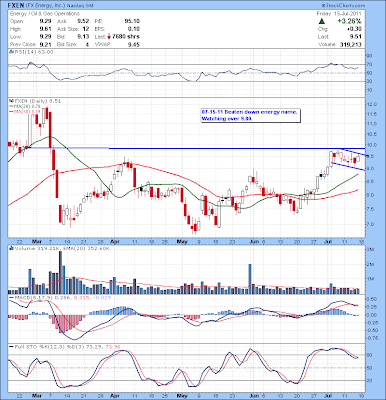Click the Apr label on date axis
386x400 pixels.
(114, 241)
